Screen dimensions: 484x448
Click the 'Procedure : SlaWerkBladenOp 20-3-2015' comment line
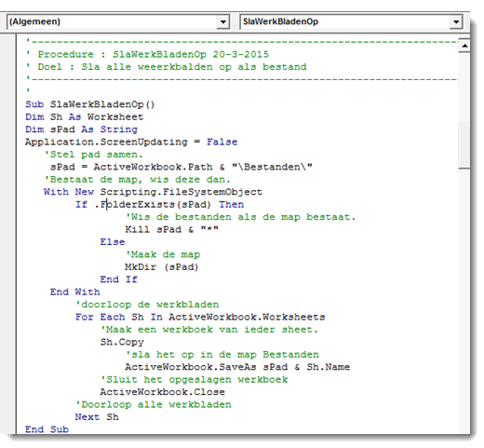(147, 54)
